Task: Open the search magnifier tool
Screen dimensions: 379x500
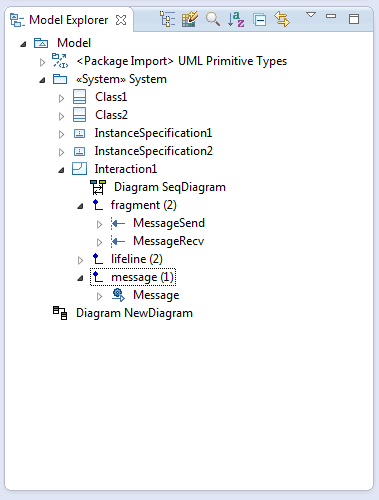Action: (x=212, y=19)
